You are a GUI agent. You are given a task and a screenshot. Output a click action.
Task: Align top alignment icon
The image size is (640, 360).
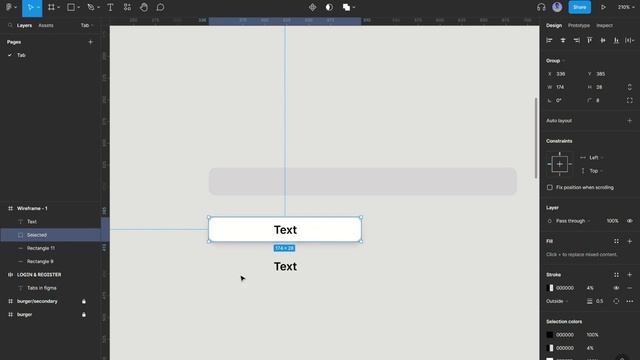(589, 40)
